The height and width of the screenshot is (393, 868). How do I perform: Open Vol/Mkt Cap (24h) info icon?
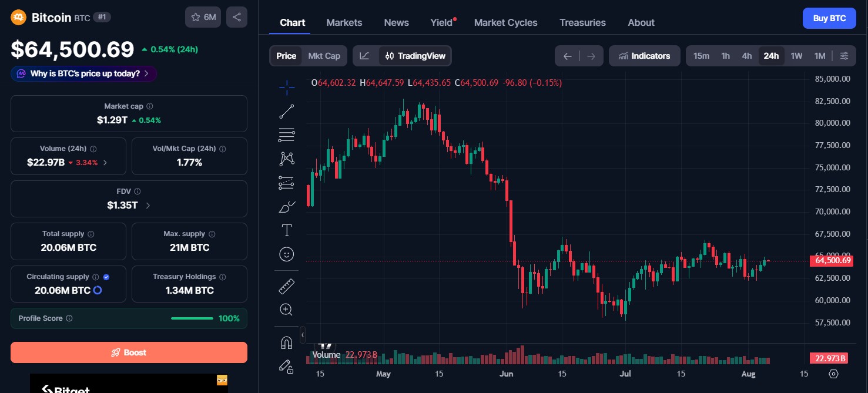click(223, 149)
